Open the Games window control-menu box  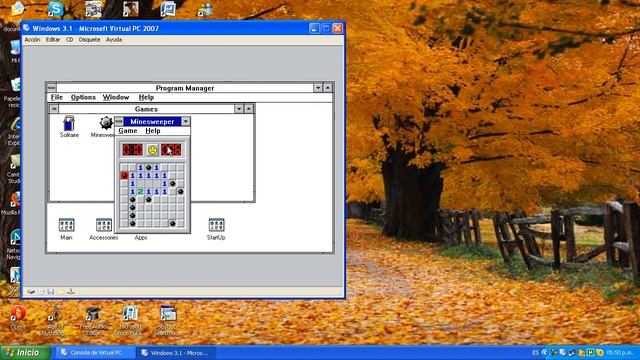(53, 109)
